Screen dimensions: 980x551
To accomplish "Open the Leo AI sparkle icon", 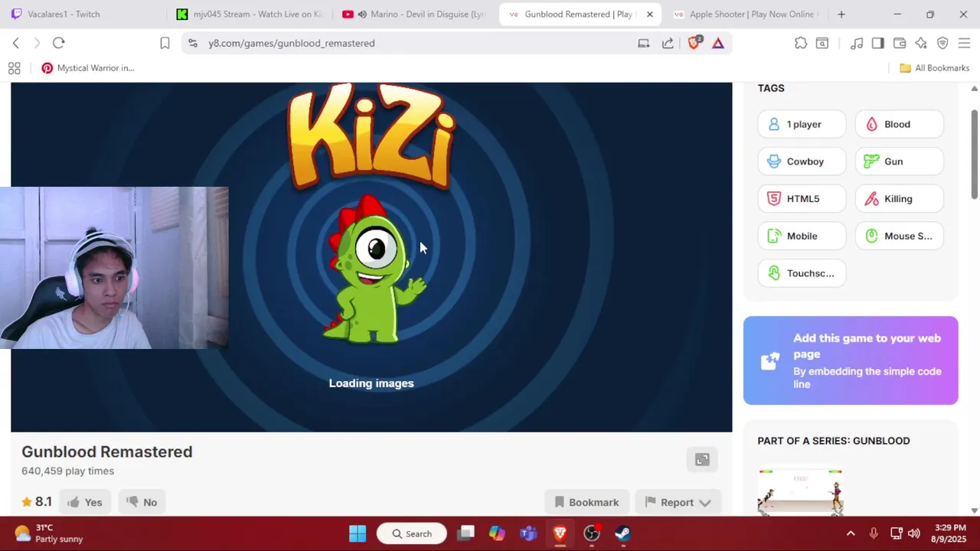I will 921,43.
